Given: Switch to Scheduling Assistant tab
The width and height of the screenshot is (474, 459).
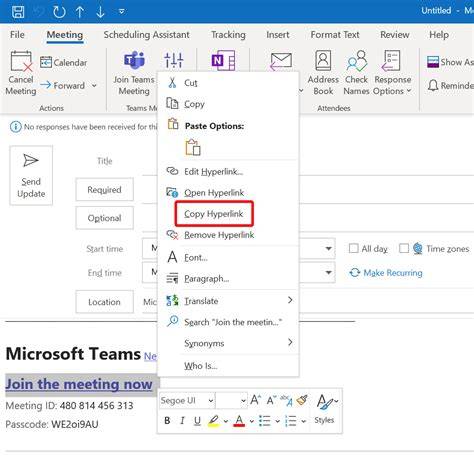Looking at the screenshot, I should coord(146,35).
